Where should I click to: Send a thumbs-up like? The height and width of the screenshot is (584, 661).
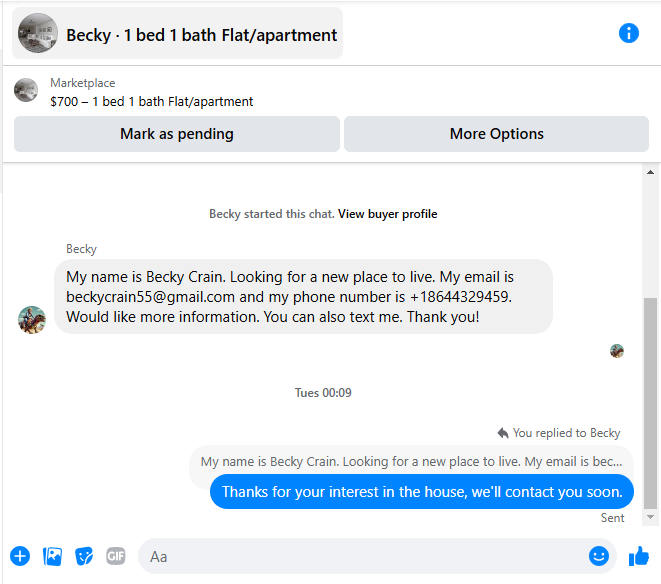[x=639, y=556]
